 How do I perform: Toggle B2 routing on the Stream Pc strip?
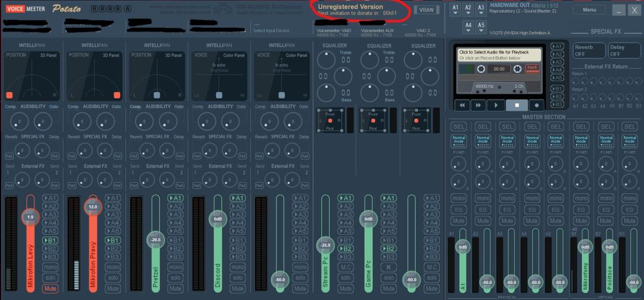(x=346, y=248)
